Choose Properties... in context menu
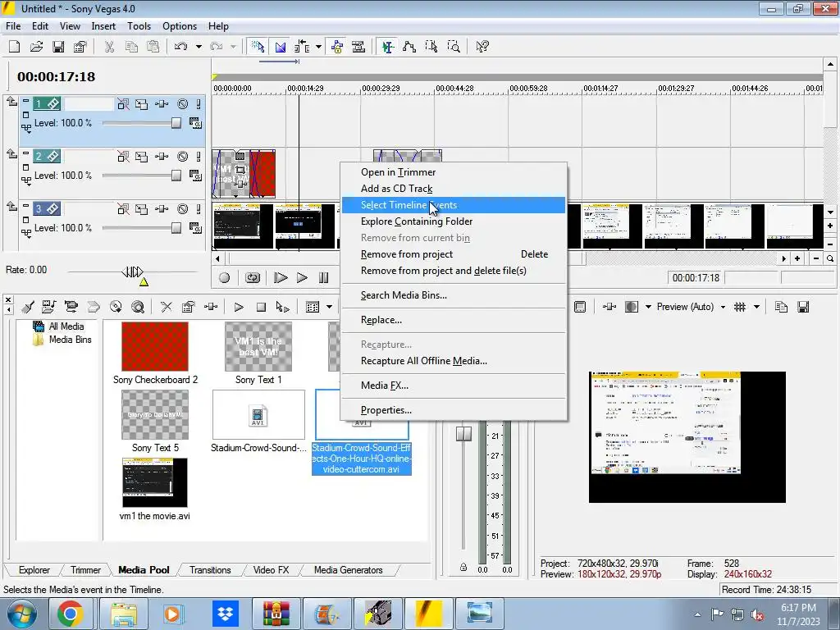Viewport: 840px width, 630px height. coord(453,410)
